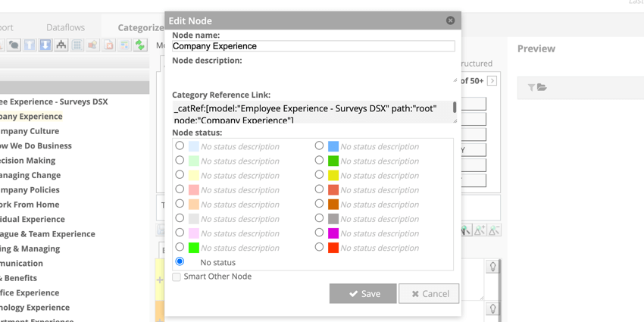Click the move down arrow toolbar icon
The height and width of the screenshot is (322, 644).
click(x=45, y=45)
